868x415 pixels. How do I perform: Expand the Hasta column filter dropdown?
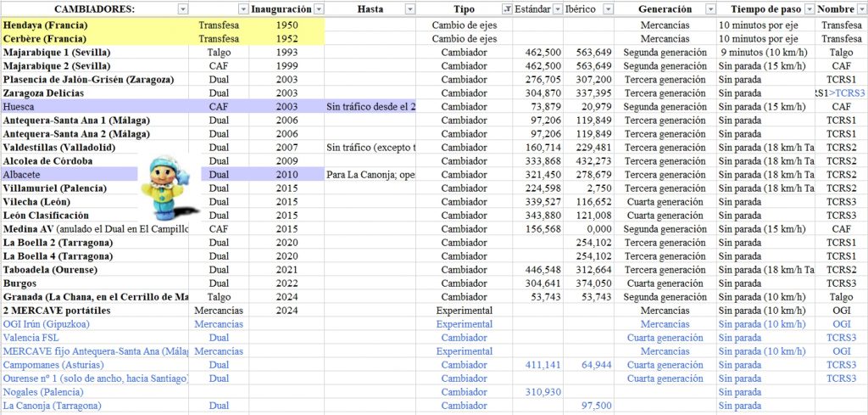410,8
